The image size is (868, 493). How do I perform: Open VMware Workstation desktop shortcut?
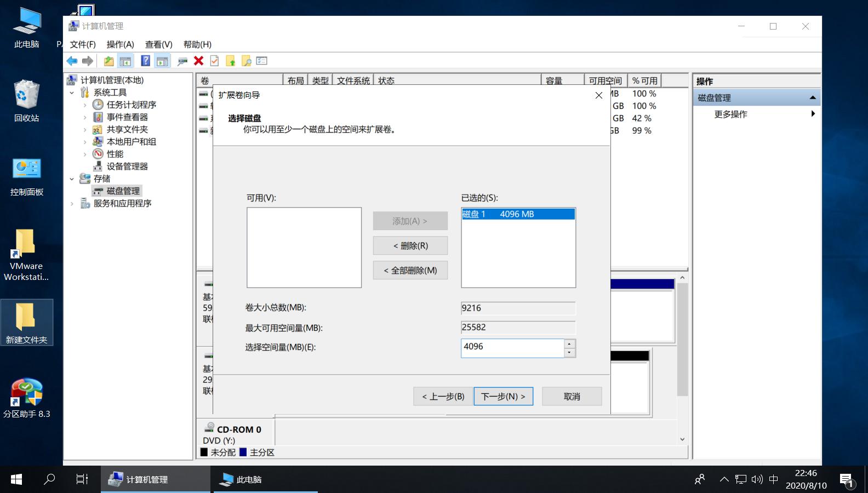26,255
